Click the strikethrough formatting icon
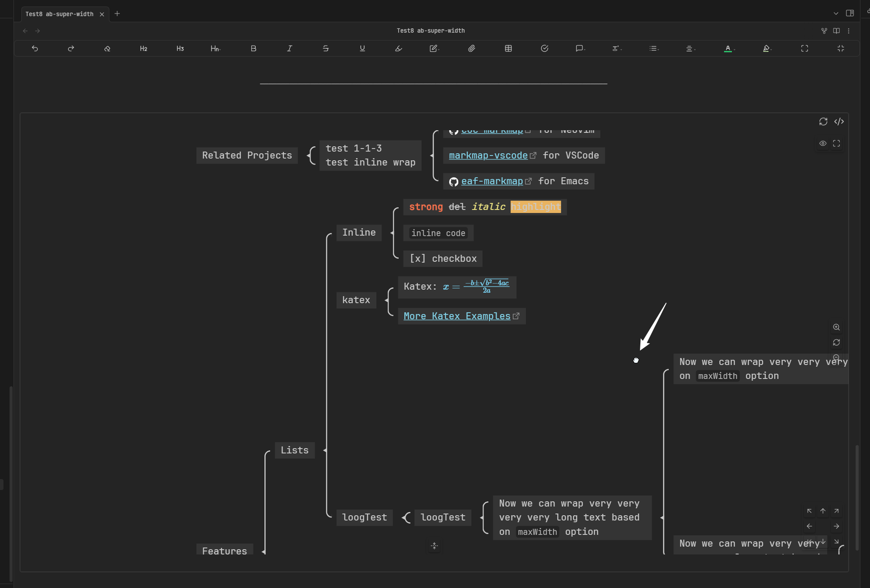The height and width of the screenshot is (588, 870). tap(326, 48)
